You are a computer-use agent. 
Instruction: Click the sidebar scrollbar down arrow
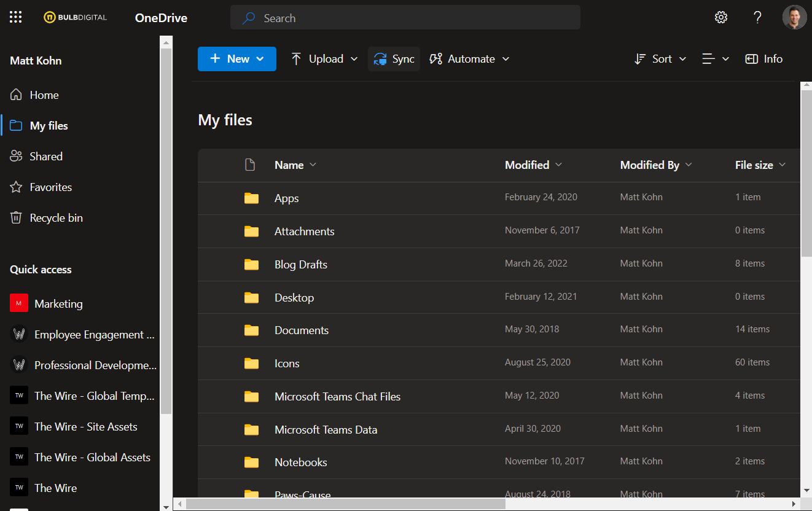(166, 506)
